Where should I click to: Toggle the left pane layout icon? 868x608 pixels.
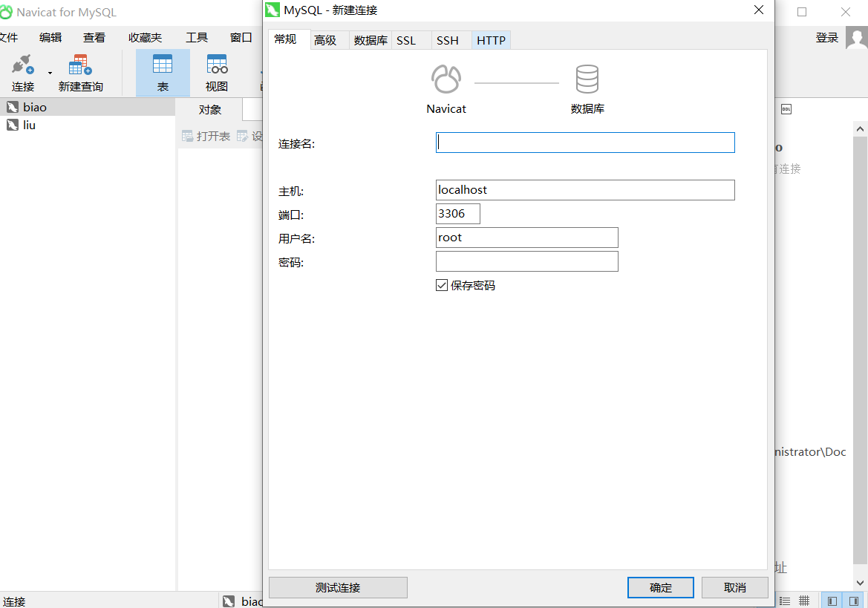[832, 601]
